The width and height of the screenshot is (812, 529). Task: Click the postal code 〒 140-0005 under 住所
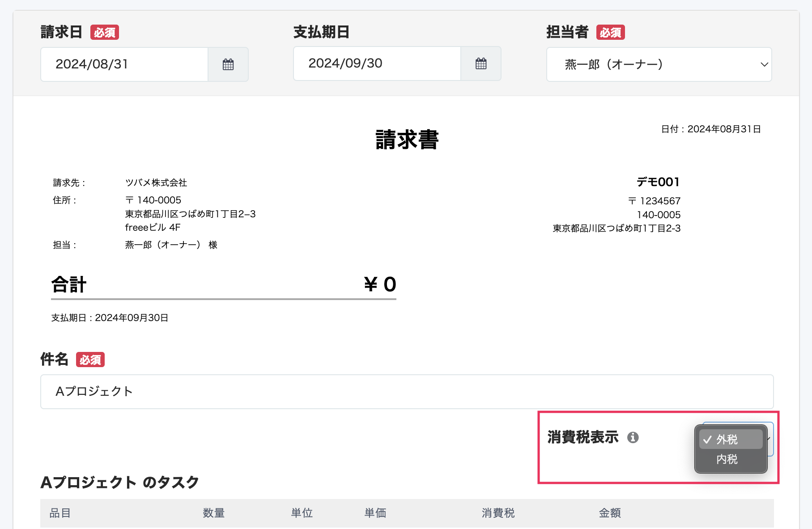click(x=153, y=200)
